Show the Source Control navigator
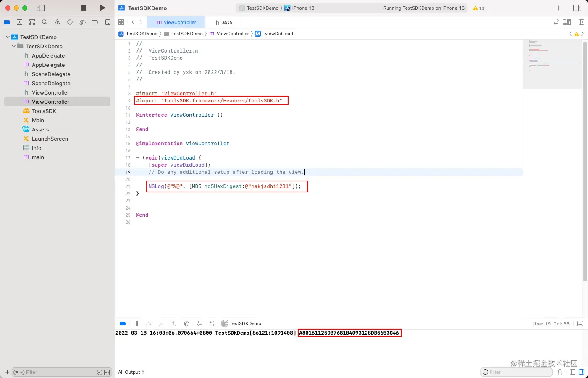 click(x=20, y=22)
